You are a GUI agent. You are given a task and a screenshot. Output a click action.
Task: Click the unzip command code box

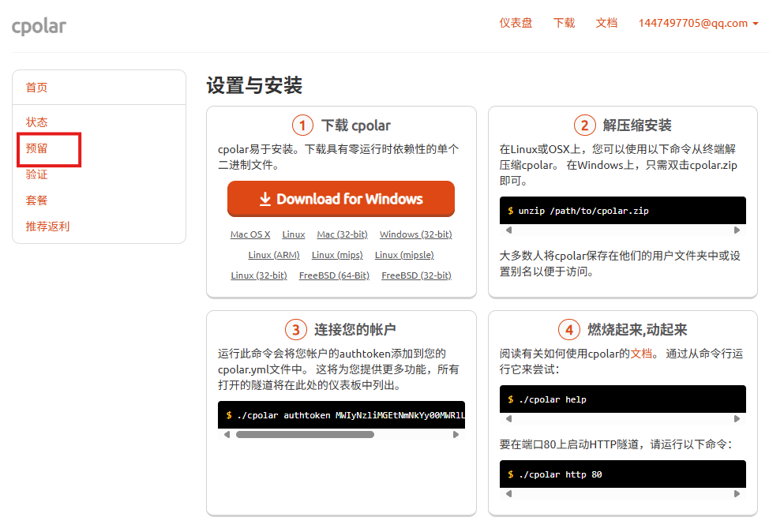point(622,211)
